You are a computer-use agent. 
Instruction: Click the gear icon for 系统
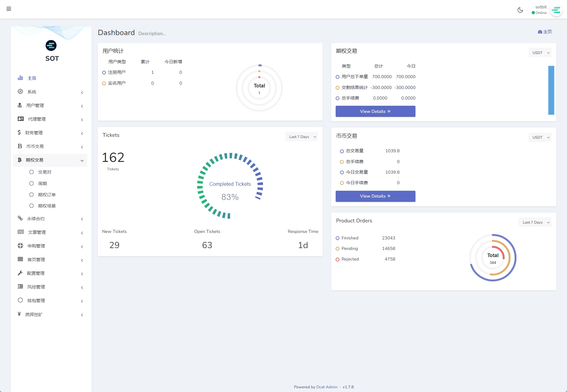20,91
